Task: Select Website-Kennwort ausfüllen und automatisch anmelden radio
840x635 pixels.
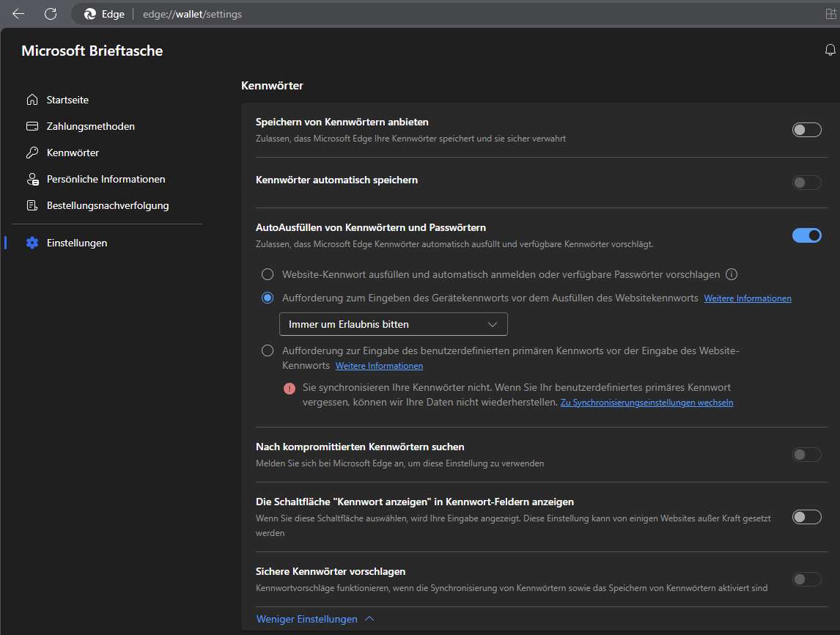Action: click(268, 274)
